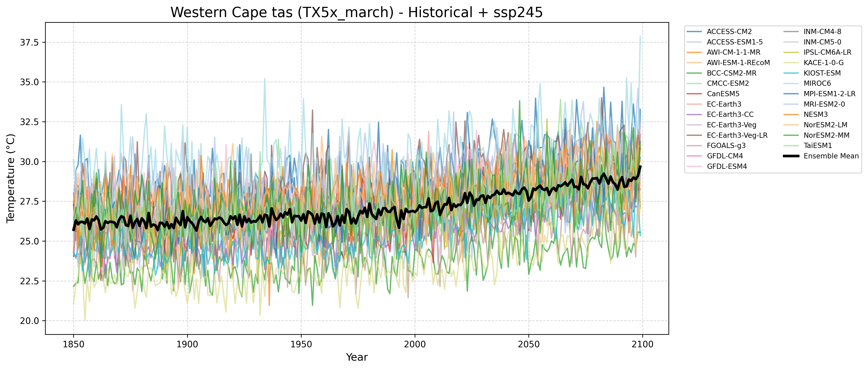The image size is (868, 369).
Task: Click the MIROC6 legend label
Action: click(817, 83)
